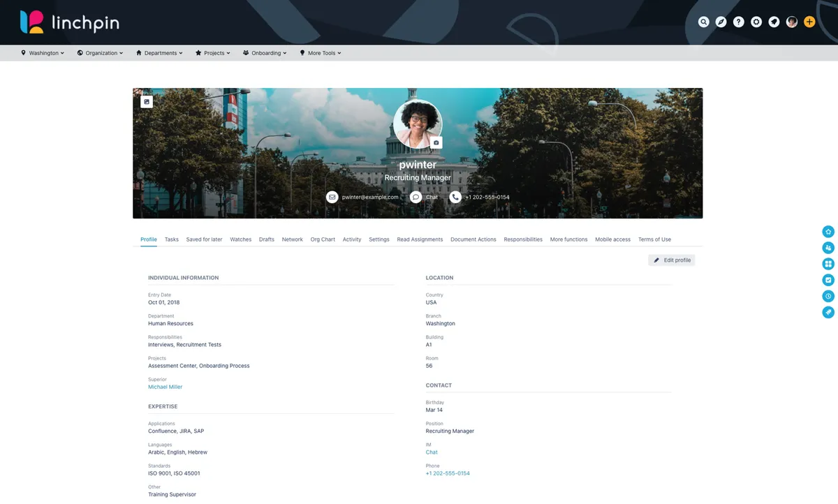This screenshot has width=838, height=504.
Task: Click the clock sidebar icon
Action: [828, 296]
